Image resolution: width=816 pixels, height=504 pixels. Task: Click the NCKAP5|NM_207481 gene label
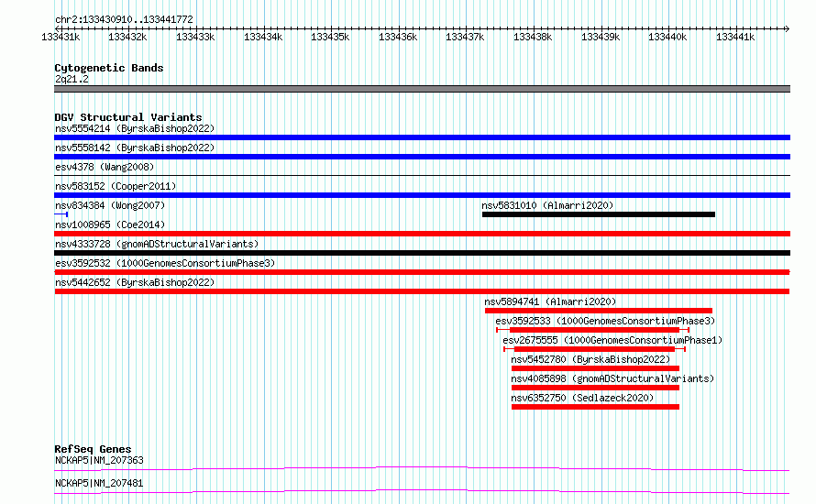pyautogui.click(x=99, y=483)
